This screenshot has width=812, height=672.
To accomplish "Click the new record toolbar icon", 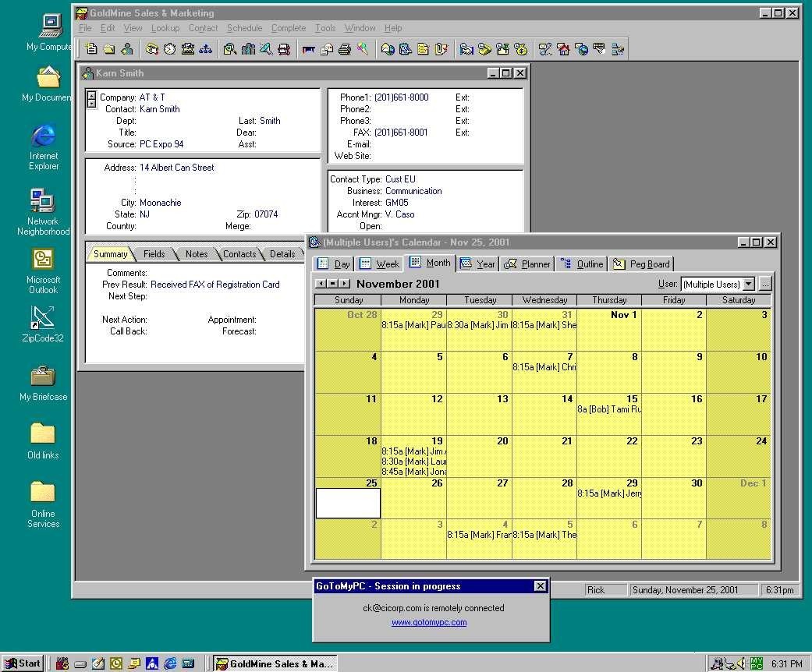I will 91,49.
